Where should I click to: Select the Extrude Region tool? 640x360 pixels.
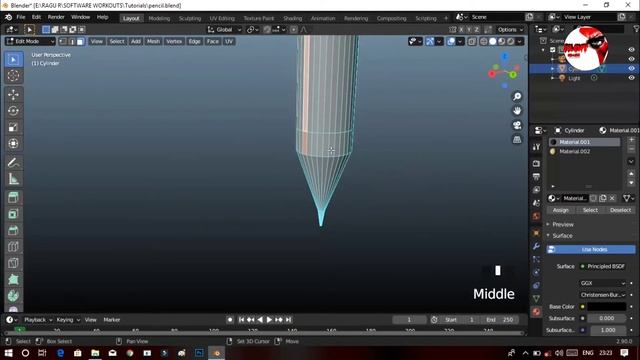13,198
